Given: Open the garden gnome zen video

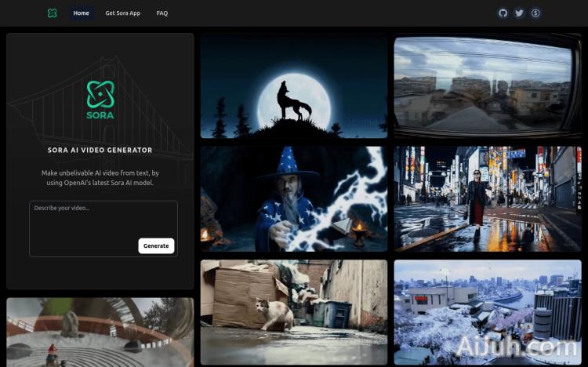Looking at the screenshot, I should point(100,332).
